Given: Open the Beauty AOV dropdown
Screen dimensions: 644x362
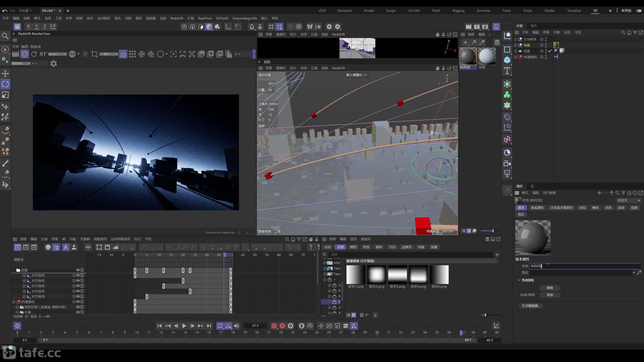Looking at the screenshot, I should 57,54.
